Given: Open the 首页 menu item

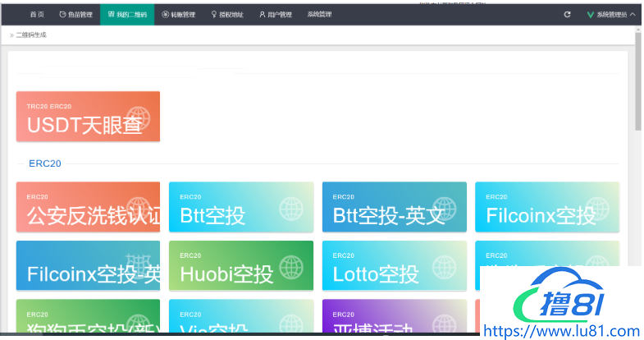Looking at the screenshot, I should pos(37,15).
